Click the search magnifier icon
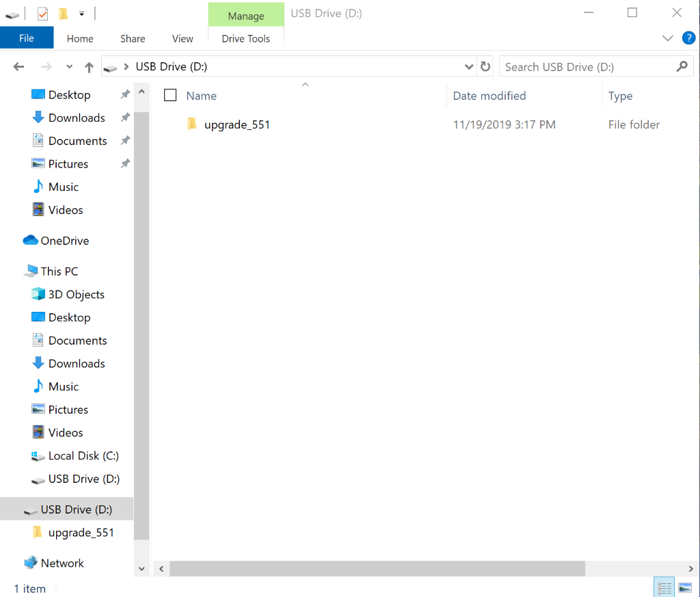 pyautogui.click(x=682, y=66)
